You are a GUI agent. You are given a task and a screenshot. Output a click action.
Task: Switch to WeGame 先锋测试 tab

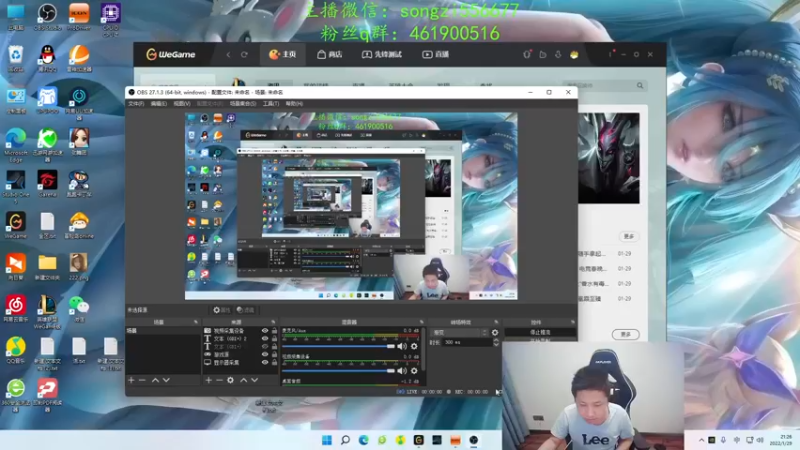pyautogui.click(x=382, y=55)
